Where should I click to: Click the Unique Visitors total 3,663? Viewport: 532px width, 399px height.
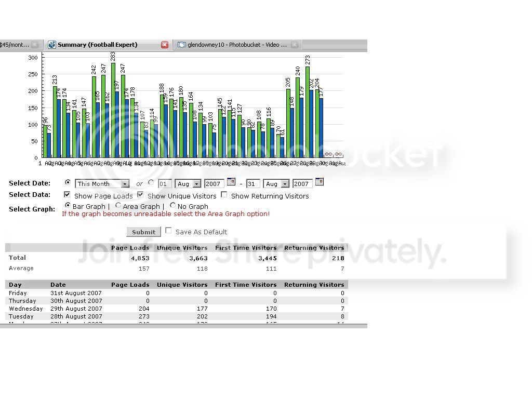click(198, 258)
